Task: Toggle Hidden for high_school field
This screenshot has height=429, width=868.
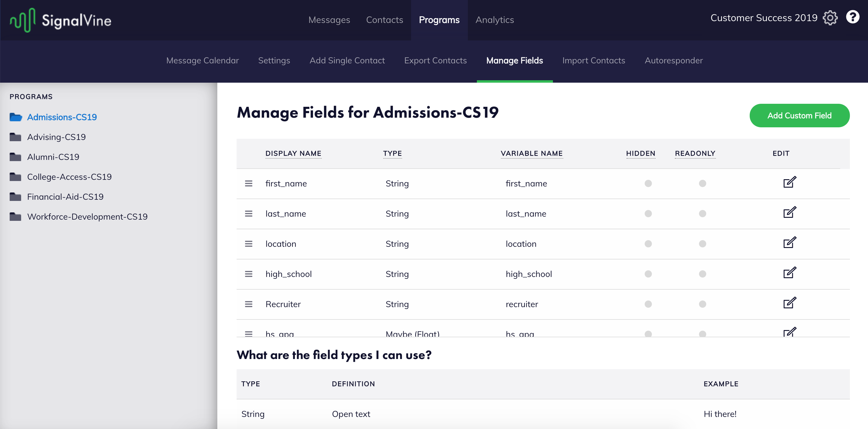Action: (648, 274)
